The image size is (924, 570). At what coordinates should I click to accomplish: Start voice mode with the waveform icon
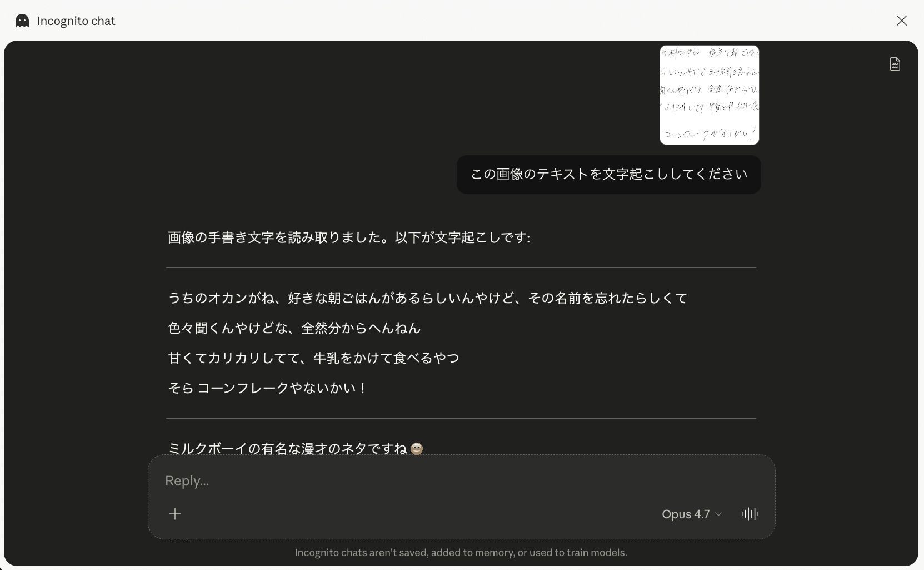(750, 514)
